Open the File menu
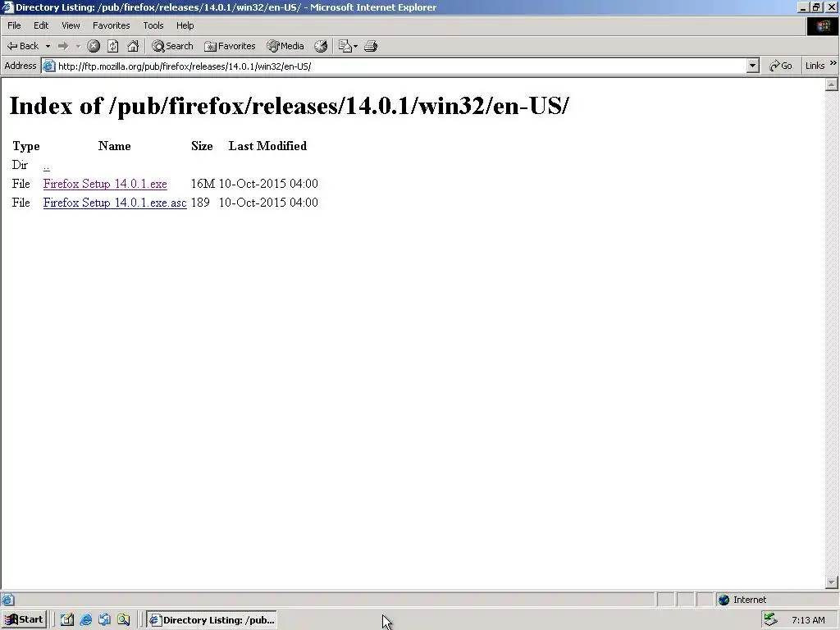 [14, 25]
